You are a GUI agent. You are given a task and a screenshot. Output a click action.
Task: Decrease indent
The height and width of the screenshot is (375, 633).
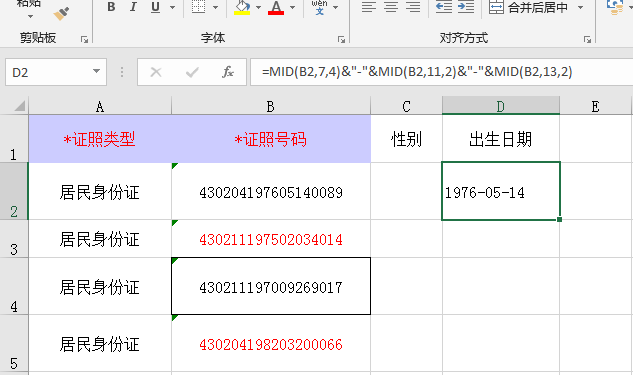tap(444, 7)
